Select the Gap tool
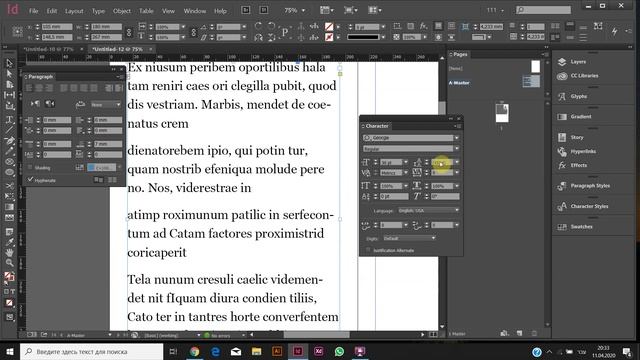 pyautogui.click(x=9, y=95)
